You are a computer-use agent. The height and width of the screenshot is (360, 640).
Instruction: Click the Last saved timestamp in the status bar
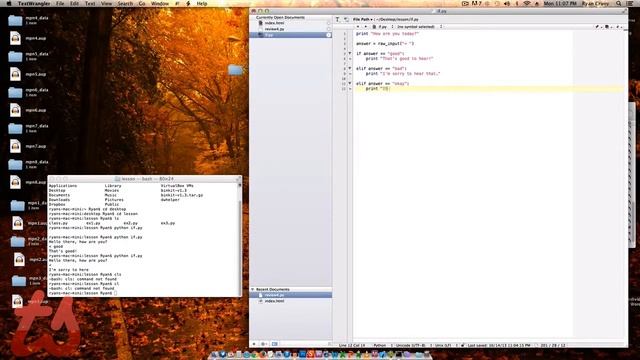[499, 345]
